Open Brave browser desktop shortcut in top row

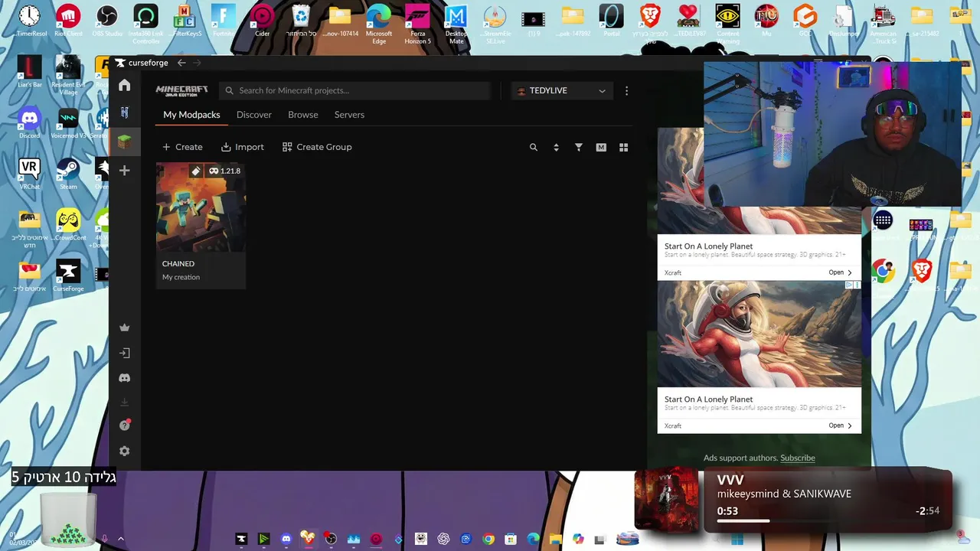tap(650, 24)
